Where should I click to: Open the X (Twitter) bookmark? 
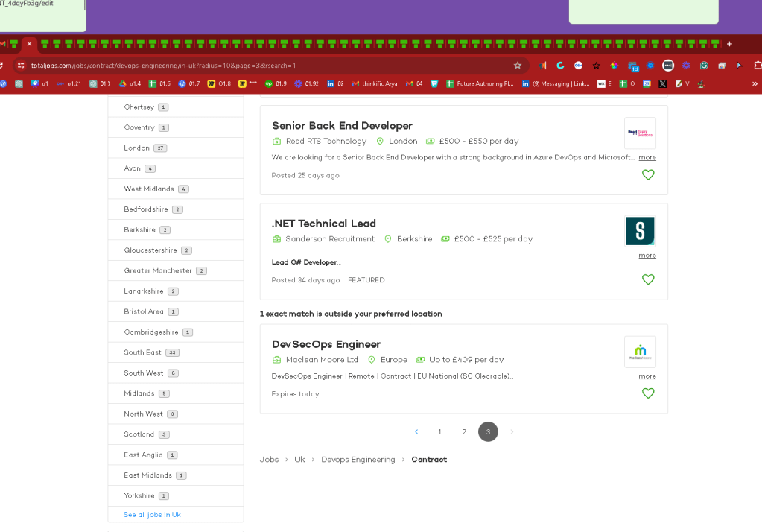(x=662, y=83)
